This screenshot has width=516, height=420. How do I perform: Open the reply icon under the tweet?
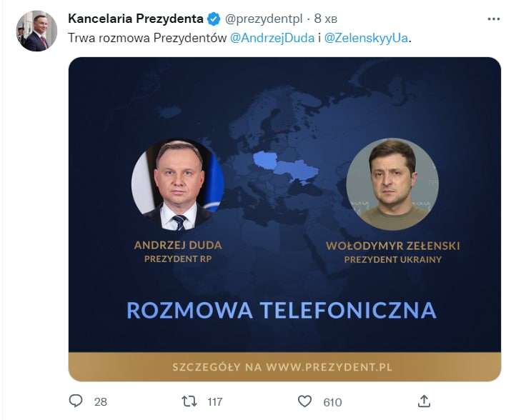pyautogui.click(x=76, y=401)
